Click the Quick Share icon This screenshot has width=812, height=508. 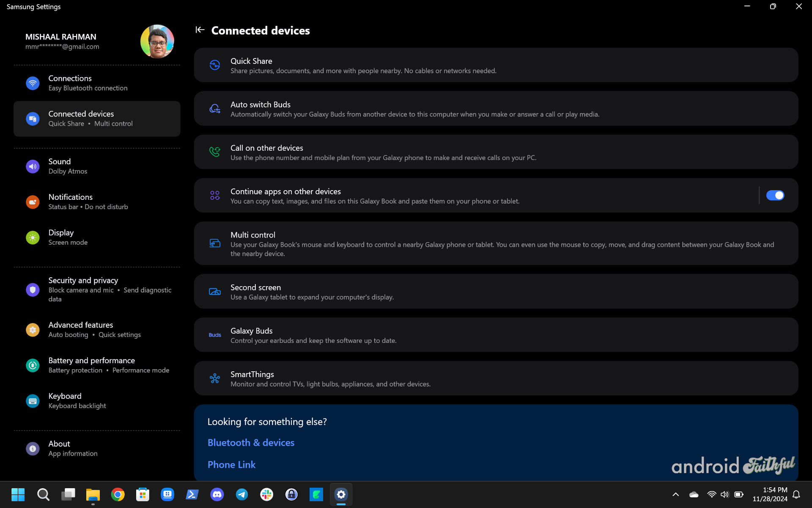215,65
